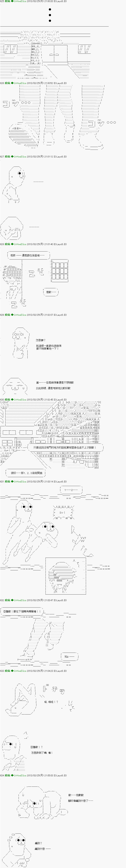Open poster name 疫病 on post 626

pyautogui.click(x=7, y=83)
